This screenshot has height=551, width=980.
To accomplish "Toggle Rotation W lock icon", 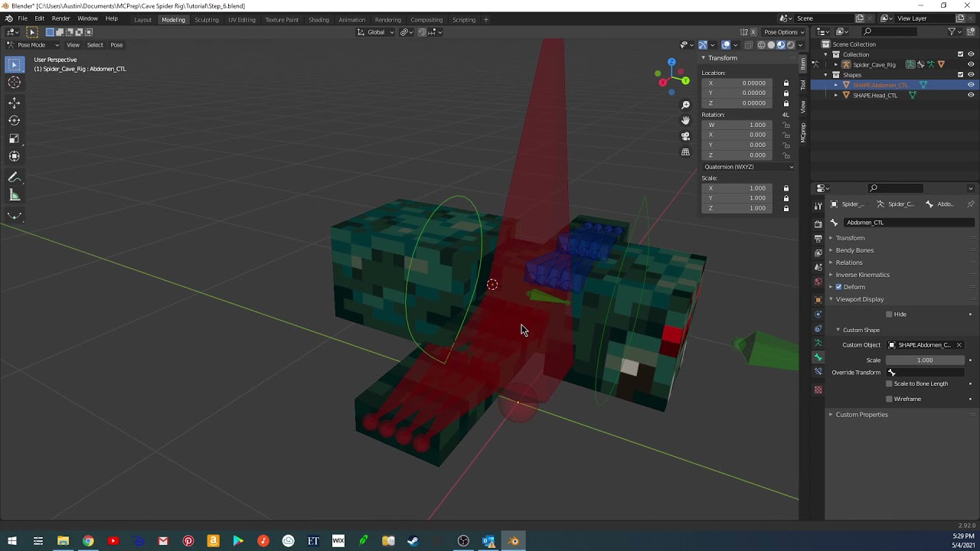I will click(786, 125).
